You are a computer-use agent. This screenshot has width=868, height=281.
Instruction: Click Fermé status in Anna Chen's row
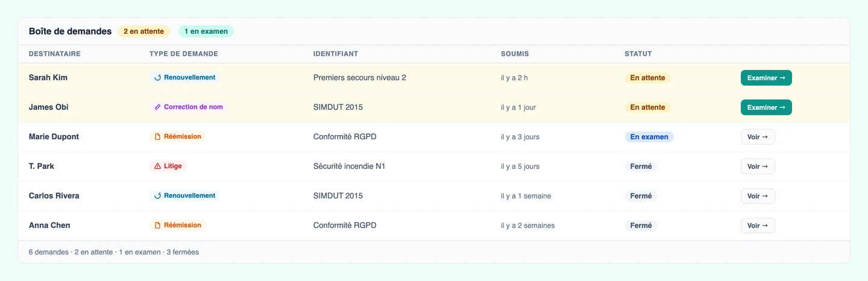tap(641, 226)
